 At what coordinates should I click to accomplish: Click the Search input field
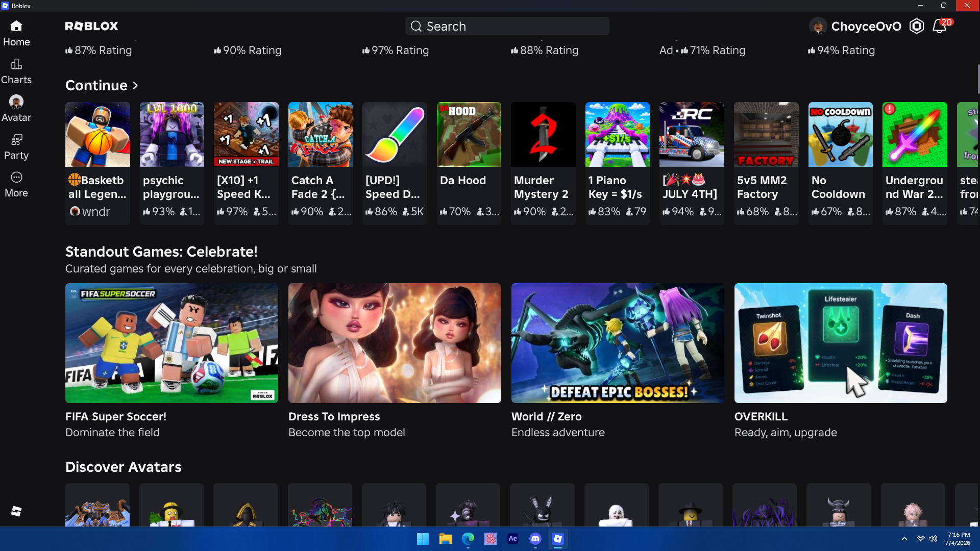(x=507, y=26)
